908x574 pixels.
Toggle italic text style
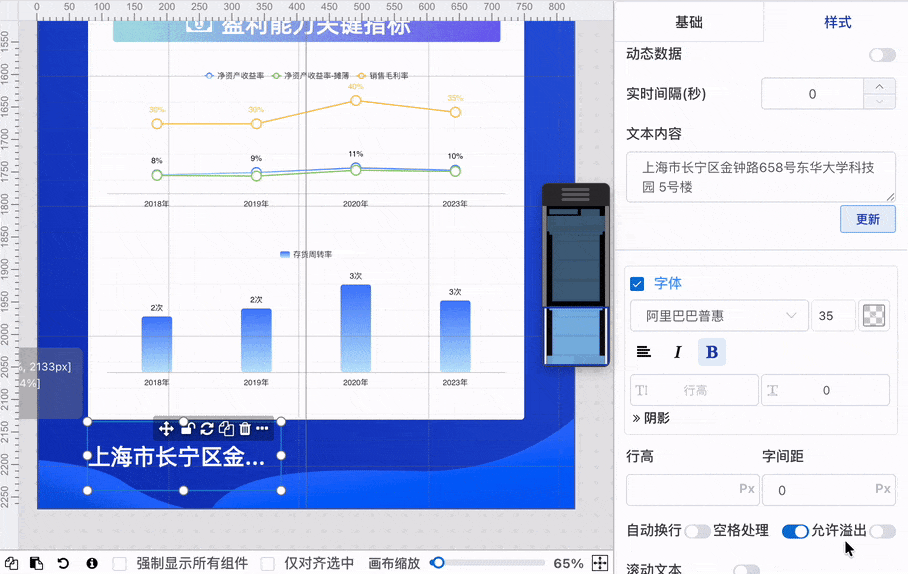click(x=678, y=352)
